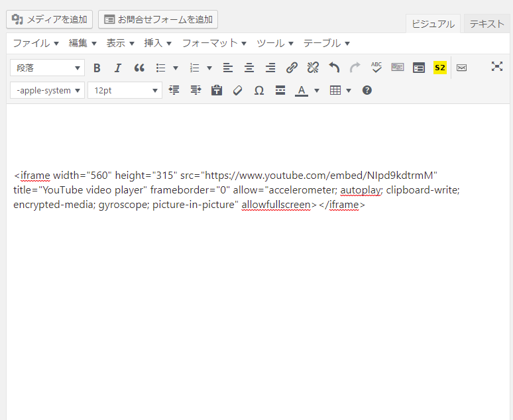Click 'frameborder="0"' in the editor
Screen dimensions: 513x420
pos(190,190)
